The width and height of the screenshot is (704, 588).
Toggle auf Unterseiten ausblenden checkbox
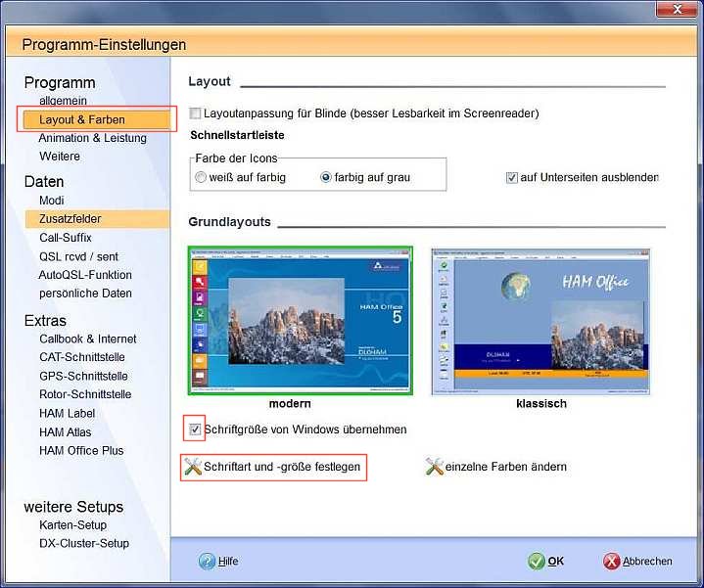(512, 178)
